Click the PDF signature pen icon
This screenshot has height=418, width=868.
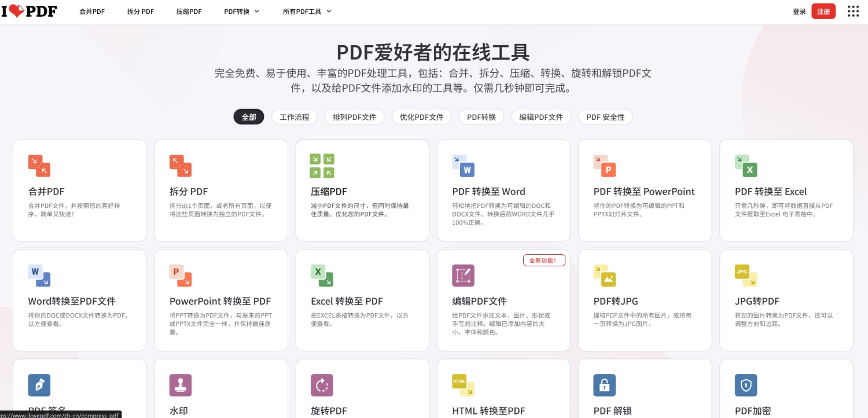(39, 385)
